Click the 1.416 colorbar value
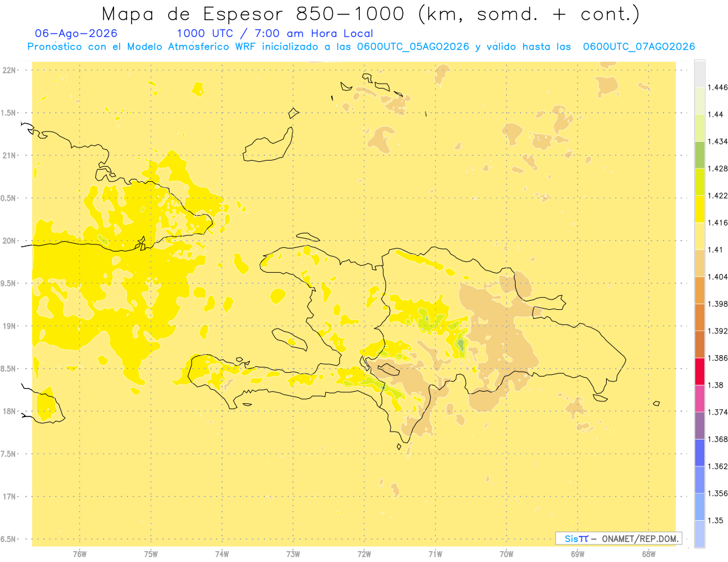The image size is (728, 562). [718, 222]
